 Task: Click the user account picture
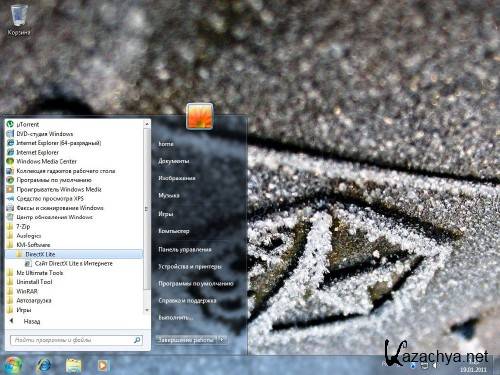coord(199,116)
